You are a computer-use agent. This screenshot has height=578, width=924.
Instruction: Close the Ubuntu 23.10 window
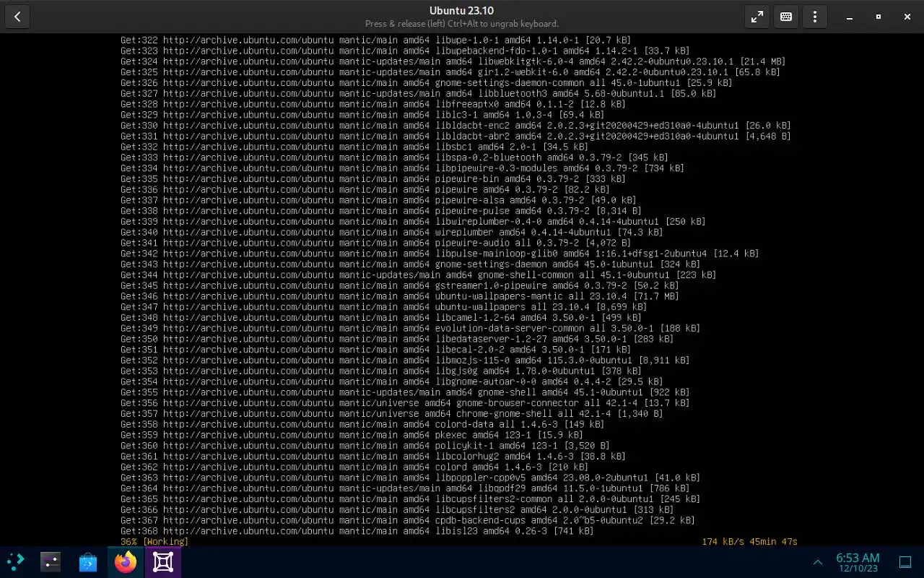point(907,17)
